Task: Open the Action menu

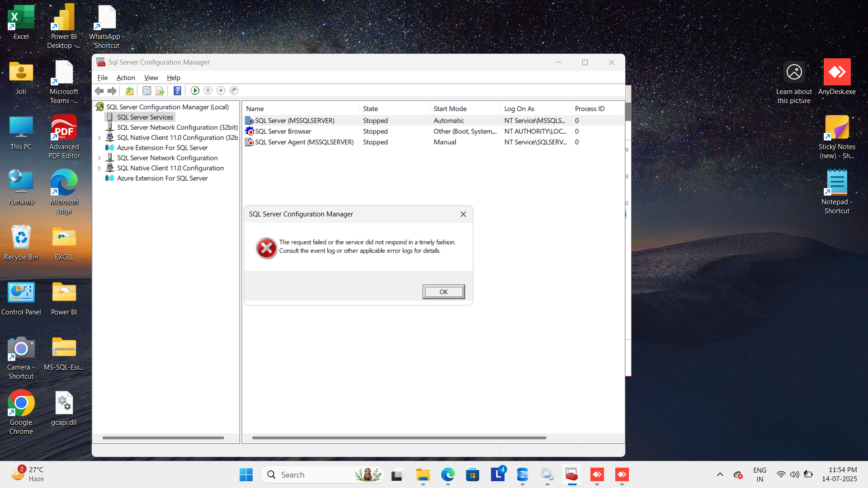Action: coord(126,78)
